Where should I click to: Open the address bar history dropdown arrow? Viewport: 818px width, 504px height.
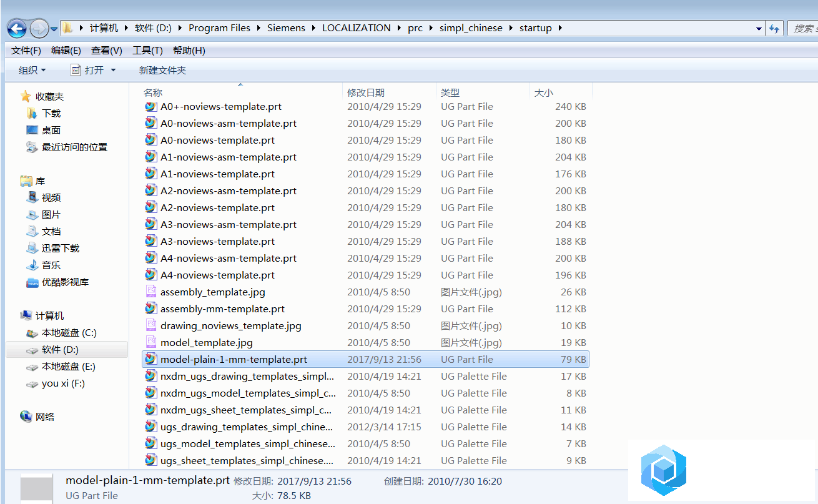tap(759, 29)
